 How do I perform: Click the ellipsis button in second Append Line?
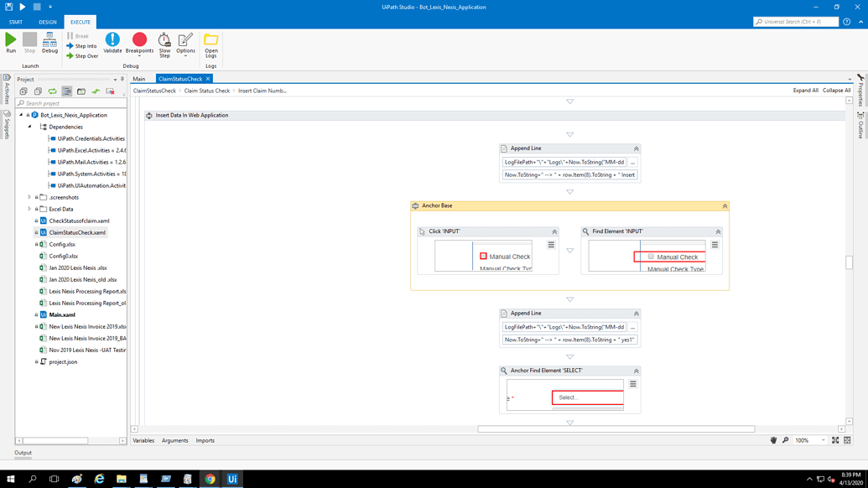tap(632, 327)
